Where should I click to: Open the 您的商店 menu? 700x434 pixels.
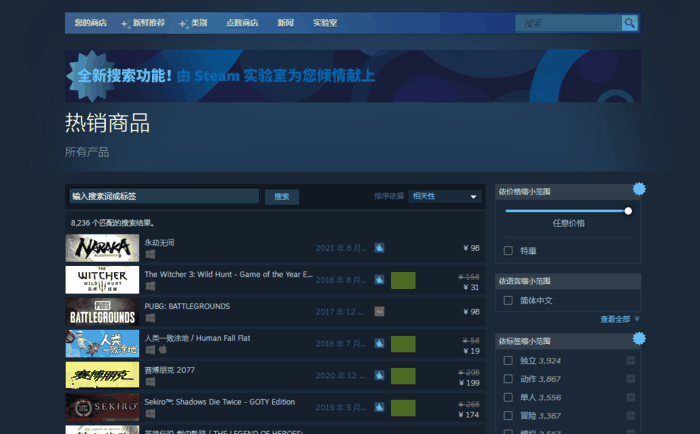tap(91, 23)
